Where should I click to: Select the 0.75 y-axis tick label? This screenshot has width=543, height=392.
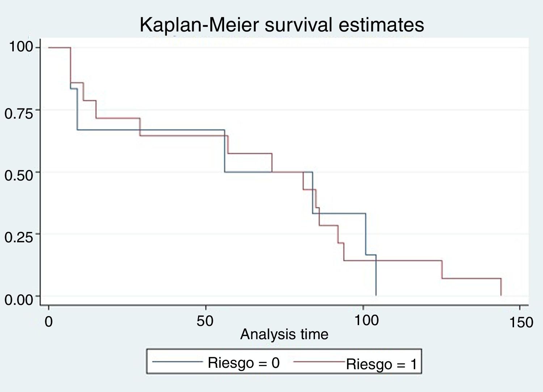(19, 113)
